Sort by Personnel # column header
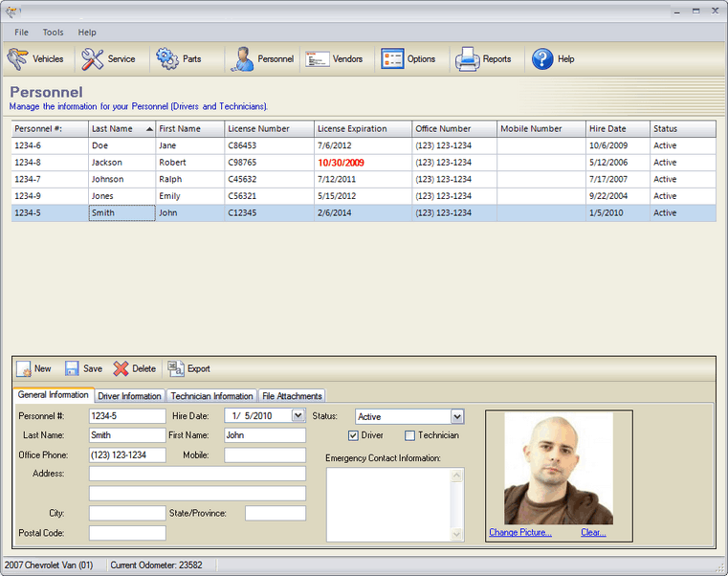The width and height of the screenshot is (728, 576). click(50, 128)
